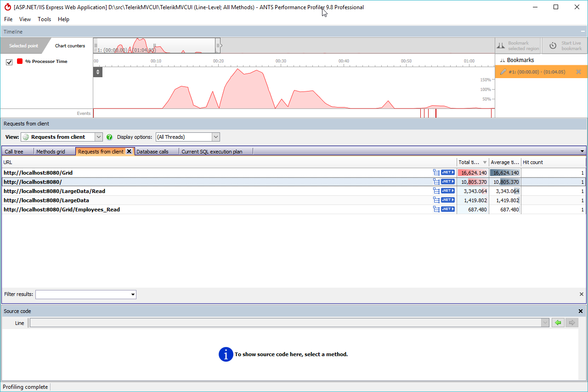588x392 pixels.
Task: Go to previous method with green back arrow
Action: 558,323
